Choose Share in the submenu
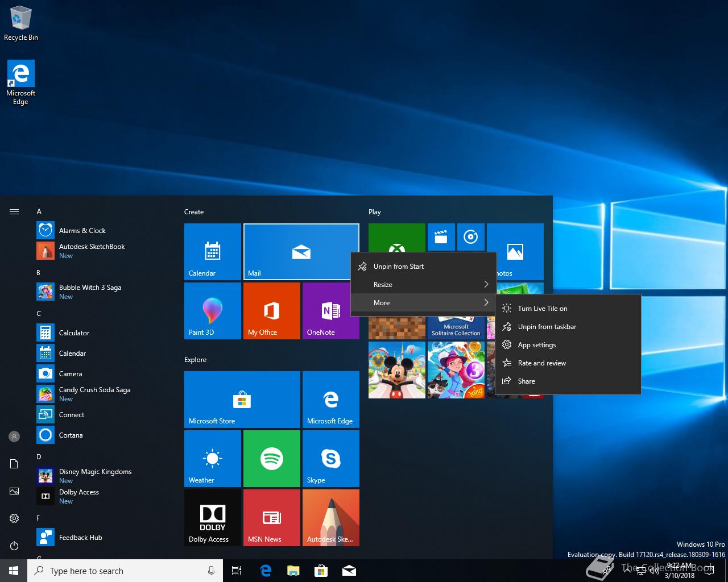 point(568,381)
